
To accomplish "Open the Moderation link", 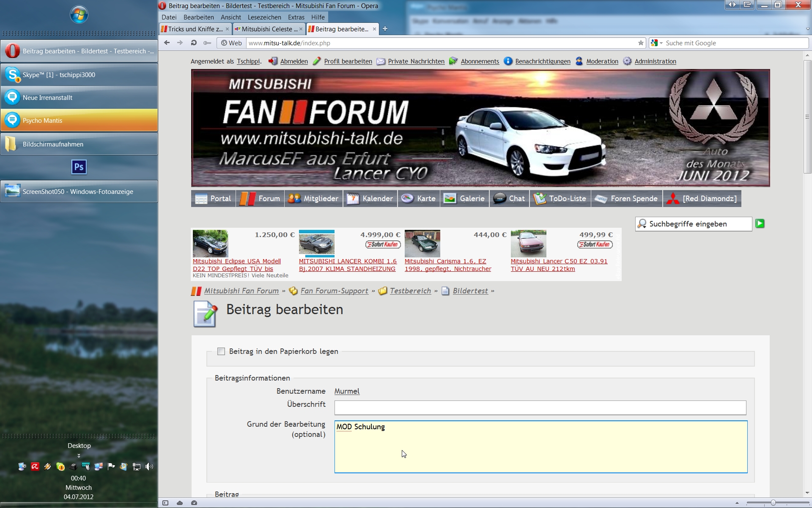I will click(x=602, y=61).
